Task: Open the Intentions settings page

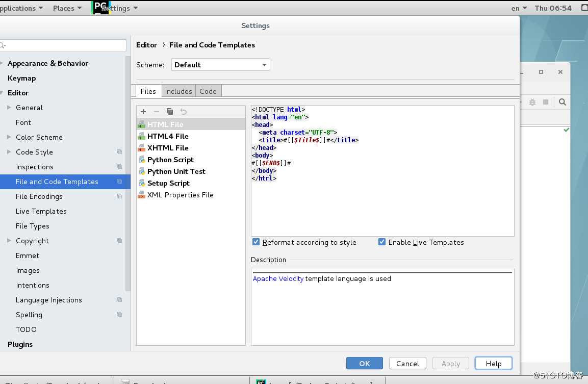Action: click(33, 285)
